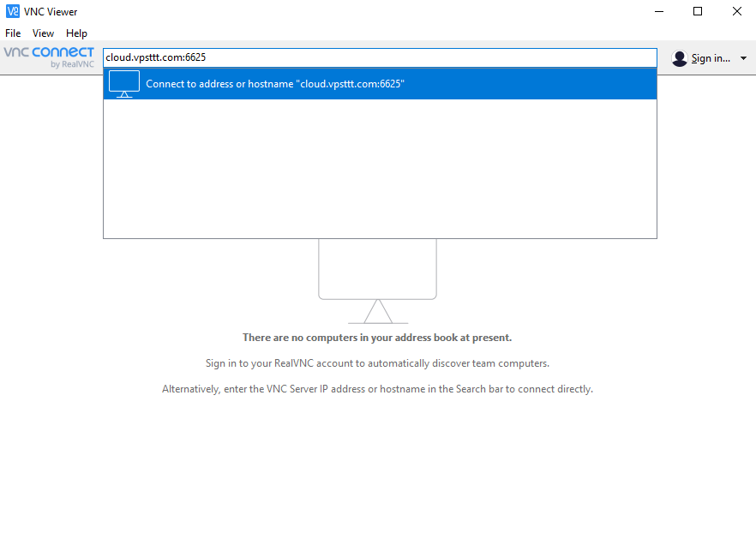Click the VNC Connect by RealVNC logo

[x=49, y=57]
